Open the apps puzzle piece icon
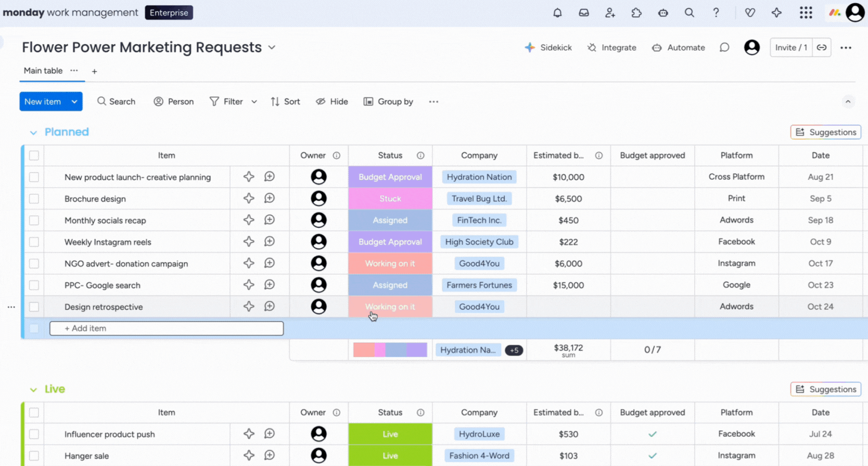 click(x=636, y=12)
